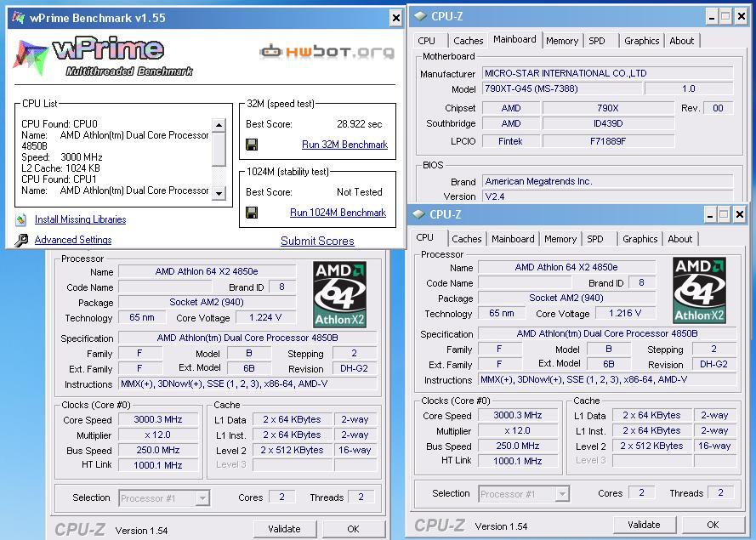The height and width of the screenshot is (540, 756).
Task: Click MICRO-STAR INTERNATIONAL manufacturer field
Action: click(608, 73)
